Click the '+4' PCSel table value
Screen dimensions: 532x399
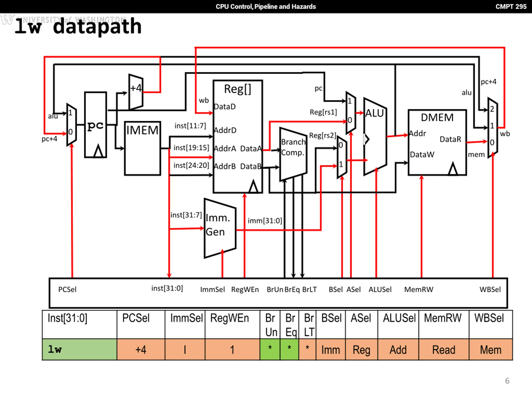click(x=141, y=350)
